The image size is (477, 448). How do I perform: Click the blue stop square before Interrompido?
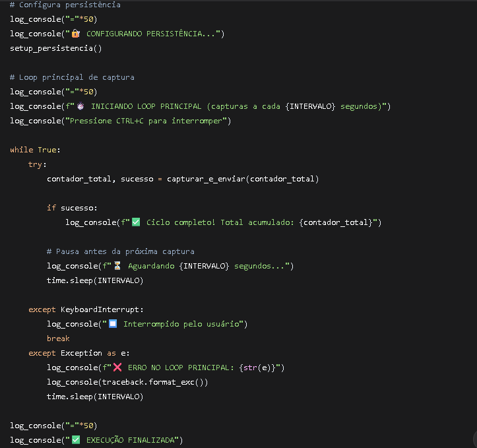pos(113,324)
